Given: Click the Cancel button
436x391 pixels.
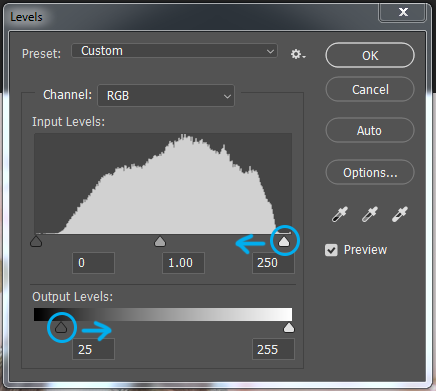Looking at the screenshot, I should click(370, 89).
